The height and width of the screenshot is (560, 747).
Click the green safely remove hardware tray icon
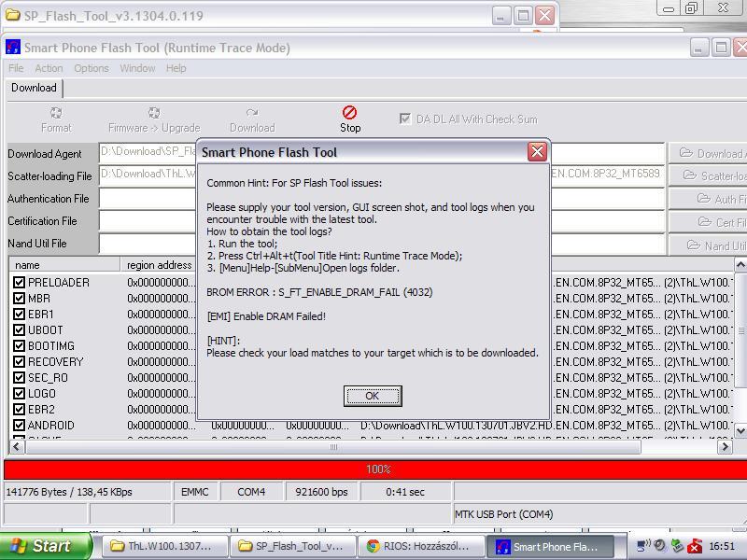677,546
